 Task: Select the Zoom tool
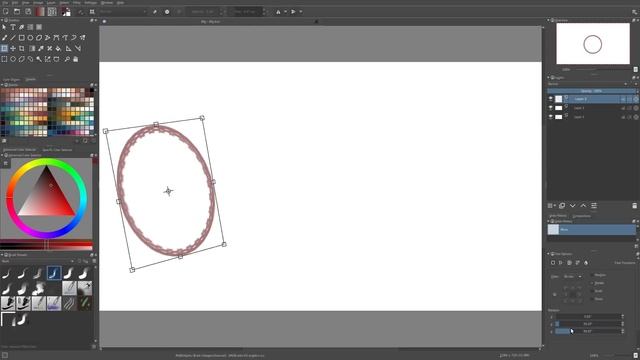[67, 59]
